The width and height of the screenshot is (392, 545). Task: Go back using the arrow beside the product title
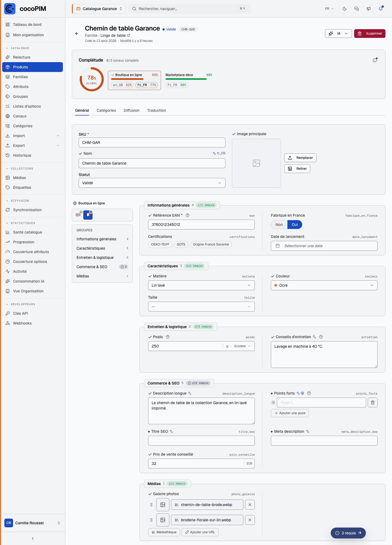pos(77,34)
